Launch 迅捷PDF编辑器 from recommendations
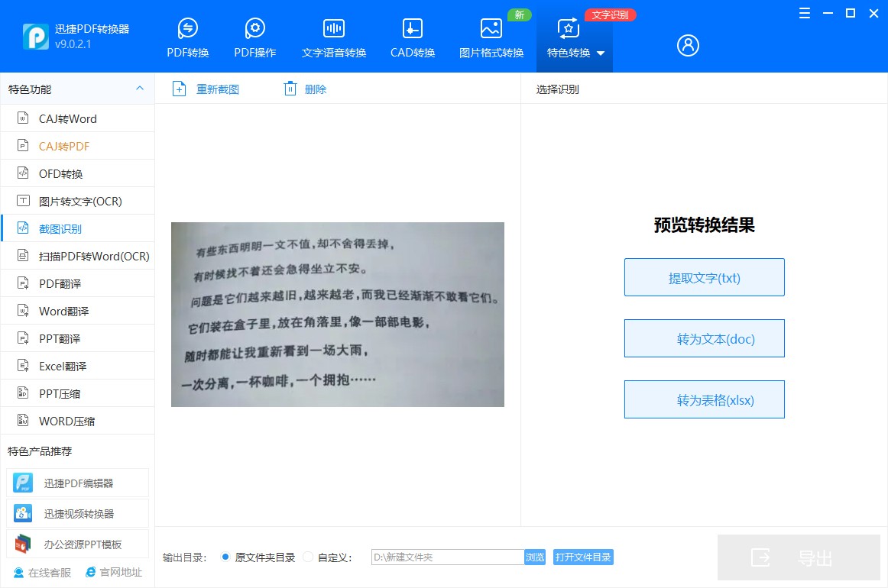 tap(77, 482)
